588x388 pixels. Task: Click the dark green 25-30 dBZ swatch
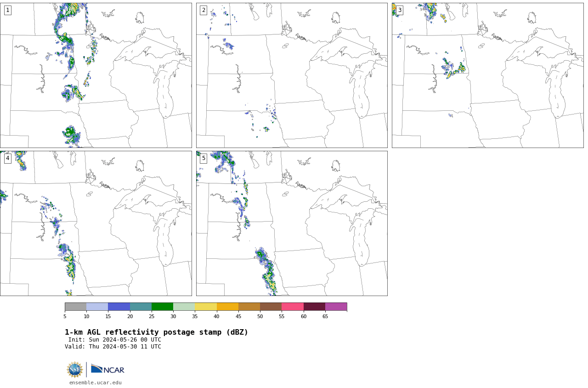tap(162, 307)
